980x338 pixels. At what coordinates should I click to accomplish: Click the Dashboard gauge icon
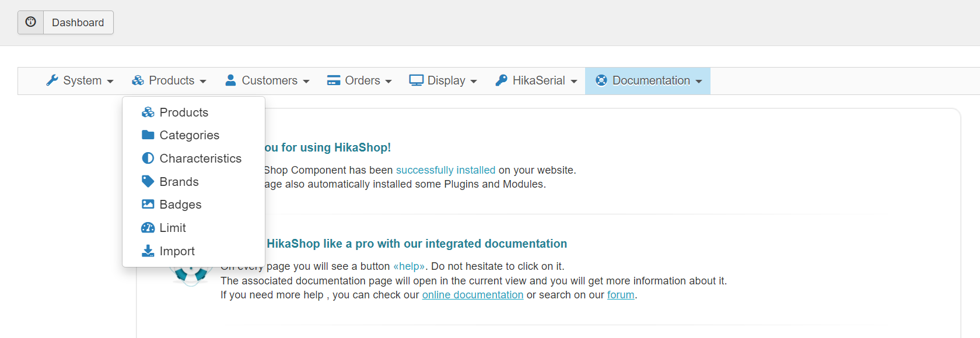click(31, 22)
